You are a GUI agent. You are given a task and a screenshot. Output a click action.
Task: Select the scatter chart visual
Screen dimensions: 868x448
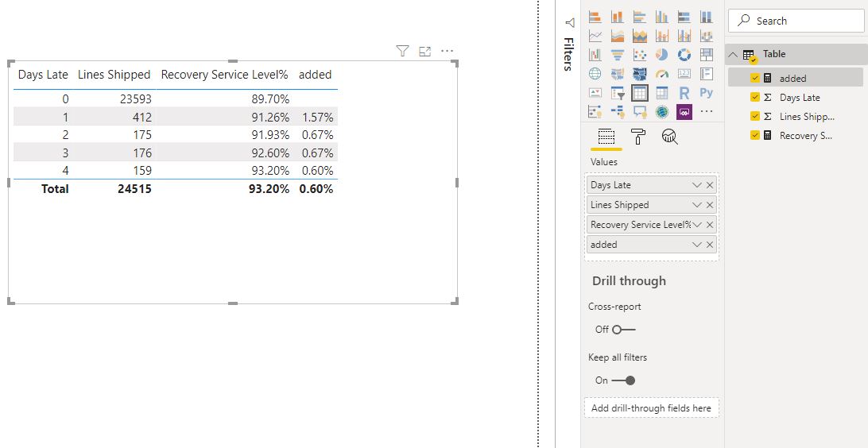point(639,55)
